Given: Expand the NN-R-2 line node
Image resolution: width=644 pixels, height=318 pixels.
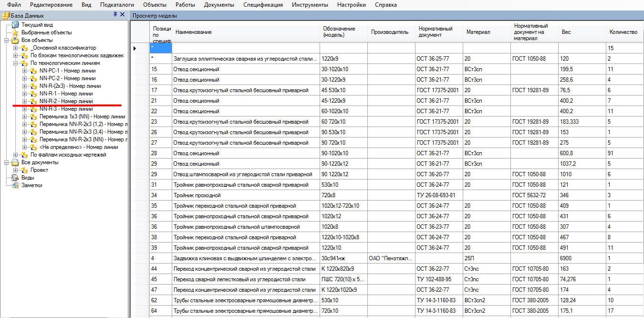Looking at the screenshot, I should 24,101.
